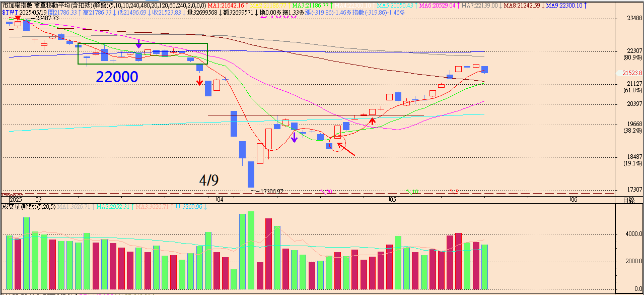The image size is (644, 295).
Task: Click the 日線 daily period button
Action: (629, 200)
